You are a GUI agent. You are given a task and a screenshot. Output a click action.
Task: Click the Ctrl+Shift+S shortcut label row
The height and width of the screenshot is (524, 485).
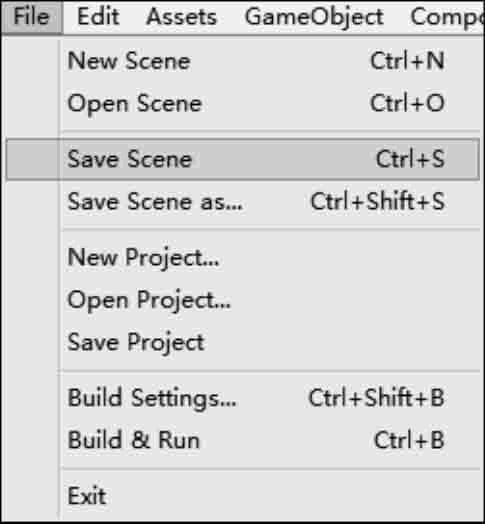pyautogui.click(x=378, y=202)
